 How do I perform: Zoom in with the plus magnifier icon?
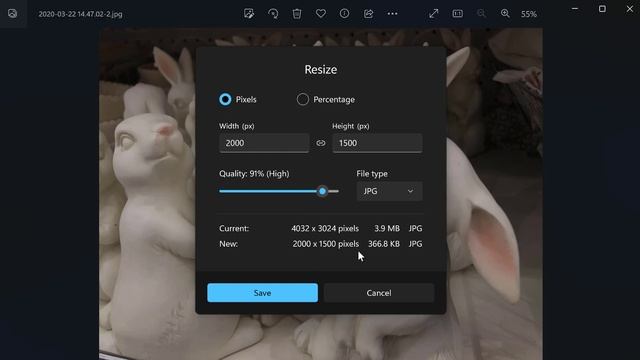pos(505,13)
